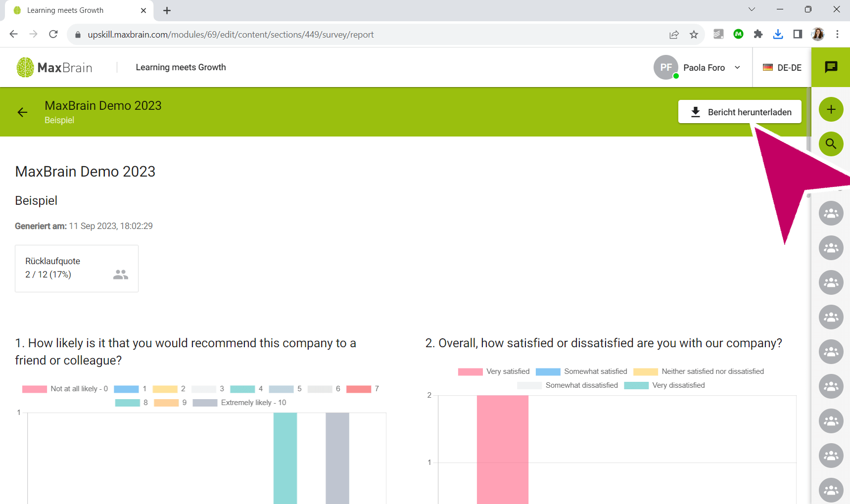Go back with the green header arrow
The image size is (850, 504).
[22, 112]
